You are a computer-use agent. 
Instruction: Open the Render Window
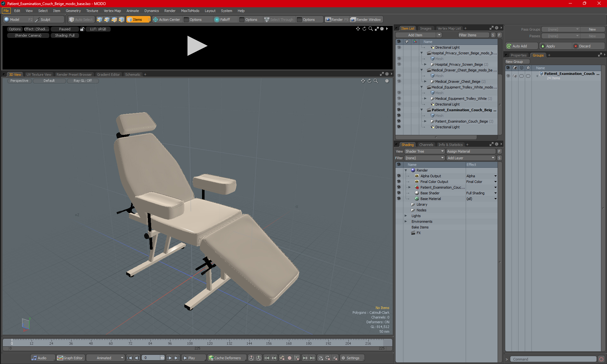[x=366, y=20]
